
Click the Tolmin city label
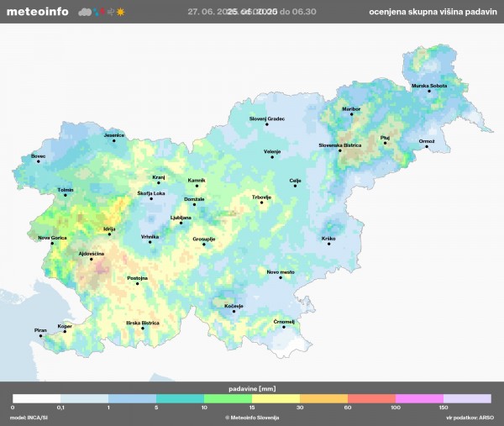click(x=66, y=190)
